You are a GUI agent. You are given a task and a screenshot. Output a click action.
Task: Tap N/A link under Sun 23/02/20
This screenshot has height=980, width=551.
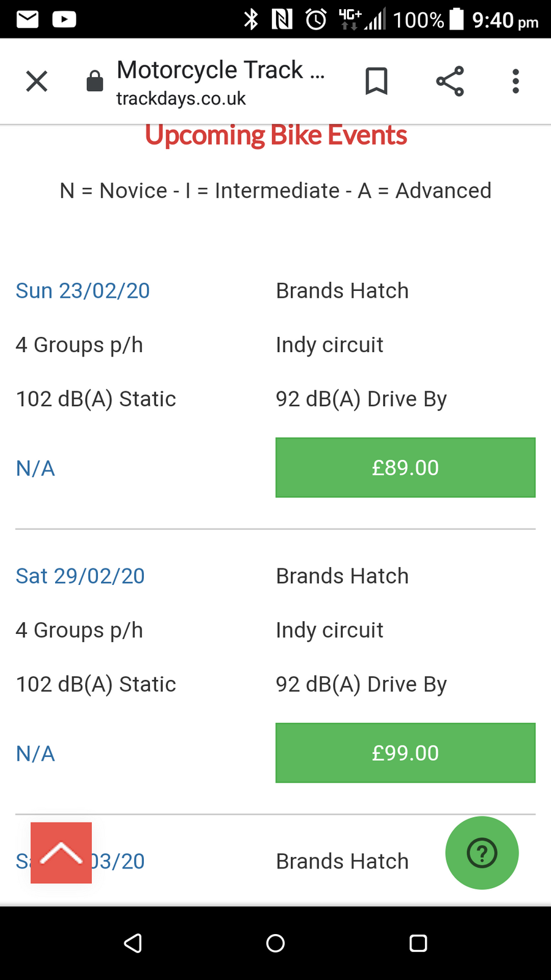click(x=36, y=469)
